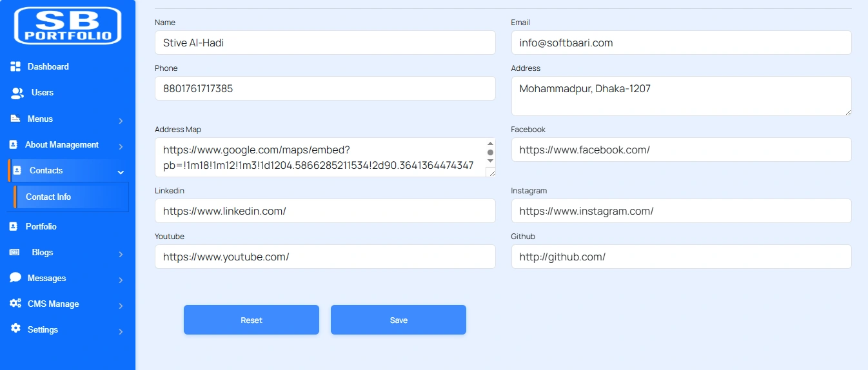Click the Settings gear icon
Viewport: 868px width, 370px height.
tap(15, 329)
